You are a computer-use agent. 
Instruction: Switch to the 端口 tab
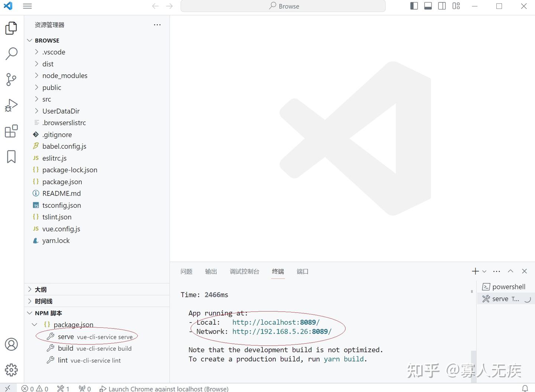click(302, 271)
